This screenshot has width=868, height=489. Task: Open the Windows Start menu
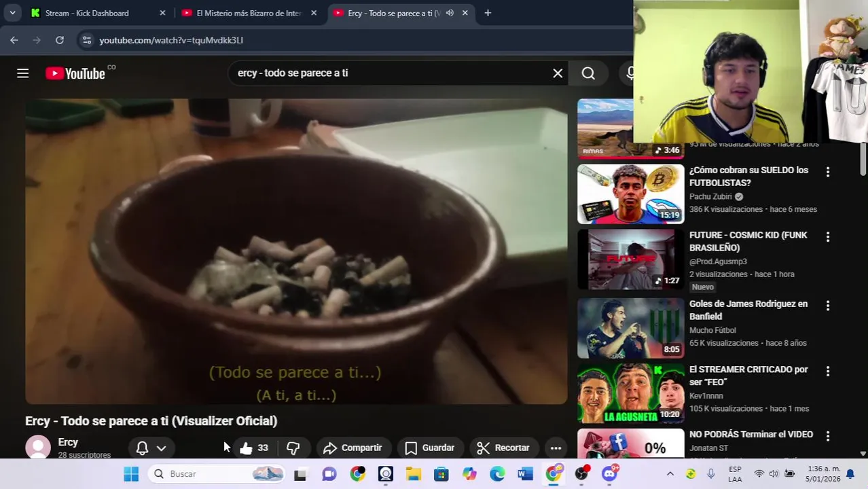131,474
